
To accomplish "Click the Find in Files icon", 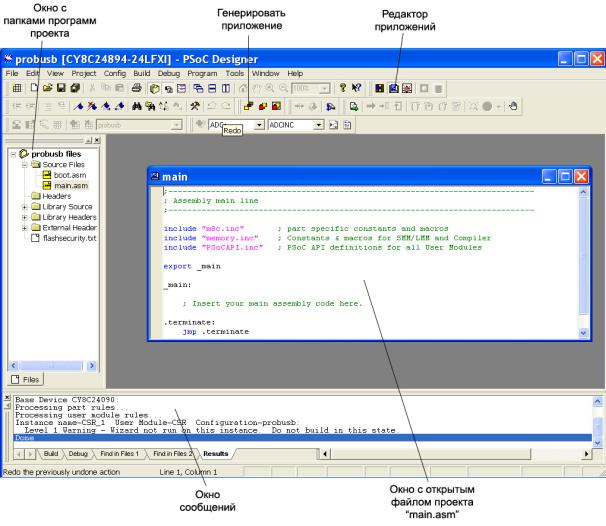I will pos(150,106).
